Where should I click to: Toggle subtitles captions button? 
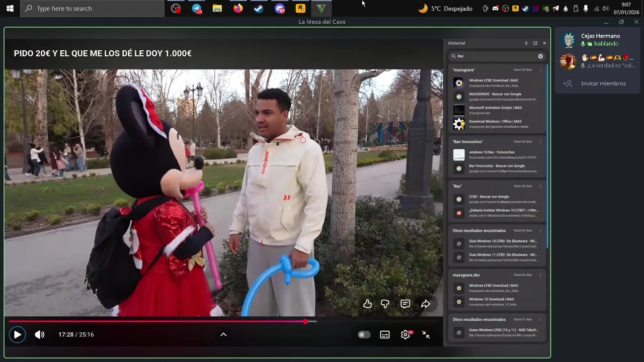click(x=385, y=334)
